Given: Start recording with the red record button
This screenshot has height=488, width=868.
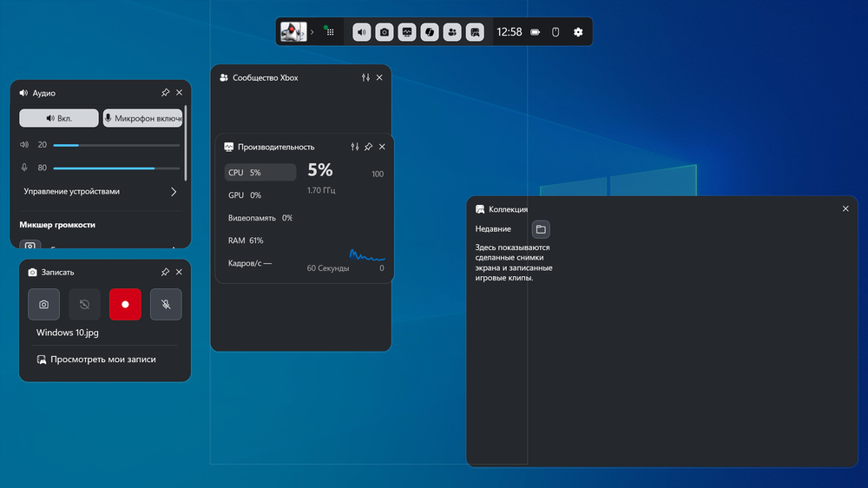Looking at the screenshot, I should (125, 304).
